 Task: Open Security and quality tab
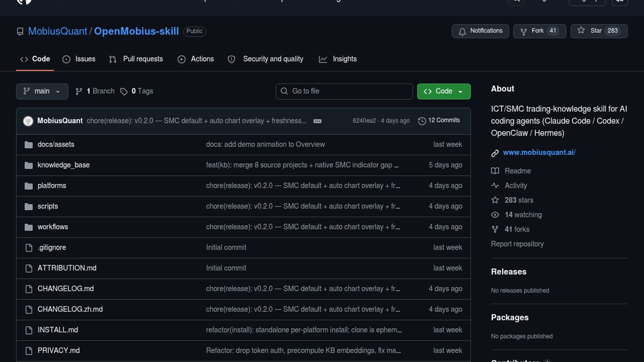click(265, 59)
